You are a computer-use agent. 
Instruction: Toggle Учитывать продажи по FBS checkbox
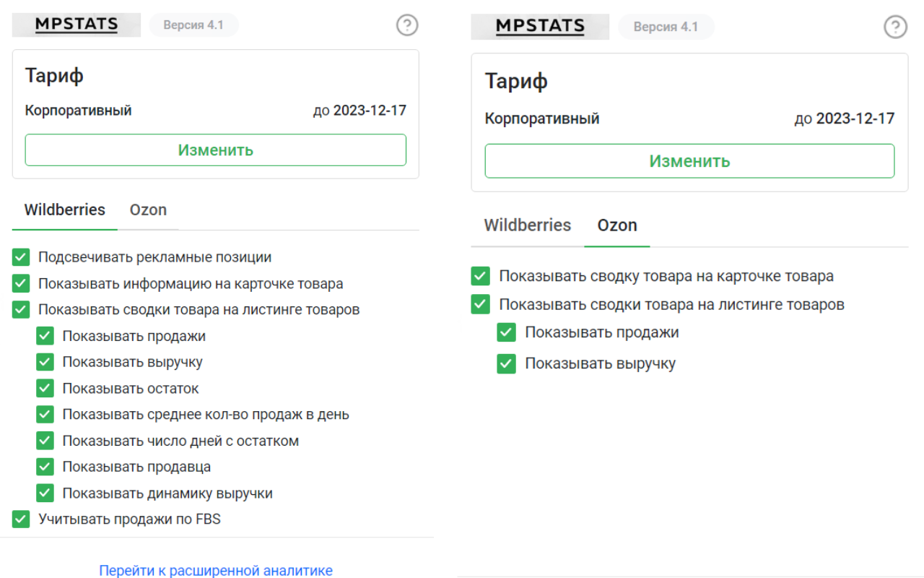(21, 519)
